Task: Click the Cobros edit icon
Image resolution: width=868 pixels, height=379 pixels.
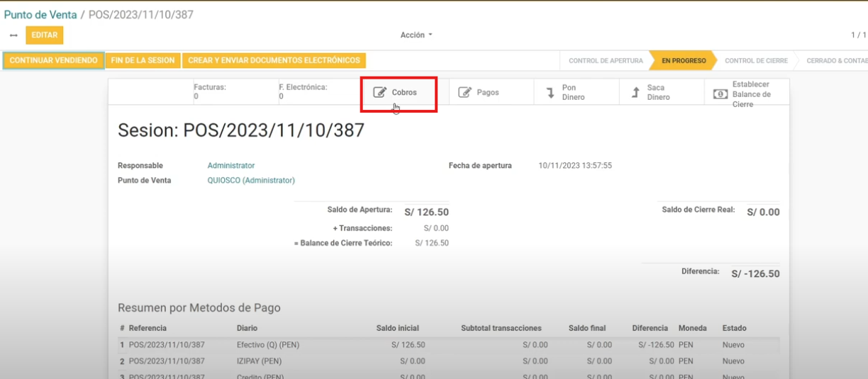Action: tap(380, 92)
